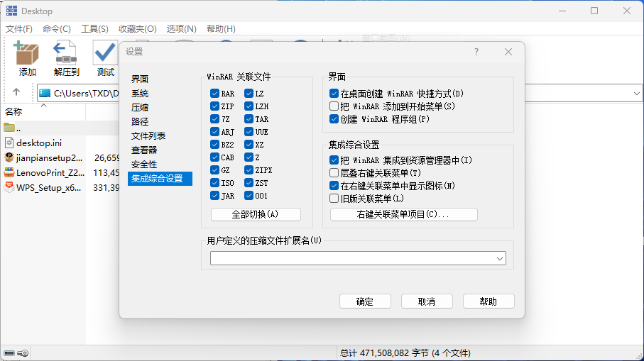Switch to the 界面 settings tab
Viewport: 644px width, 361px height.
[x=140, y=79]
